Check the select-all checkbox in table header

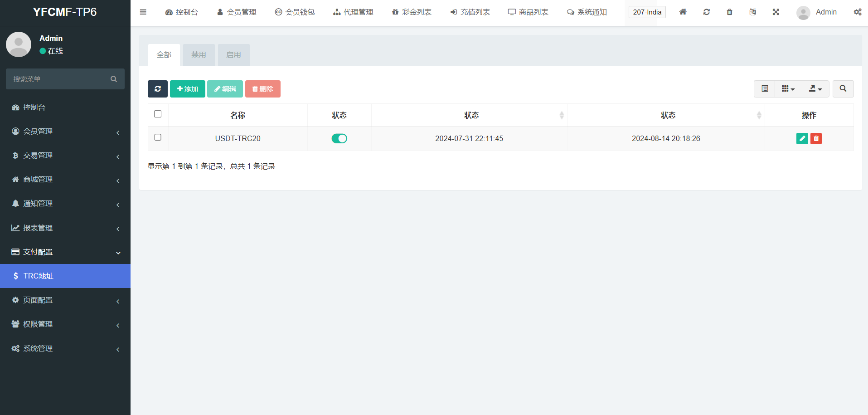[x=158, y=114]
